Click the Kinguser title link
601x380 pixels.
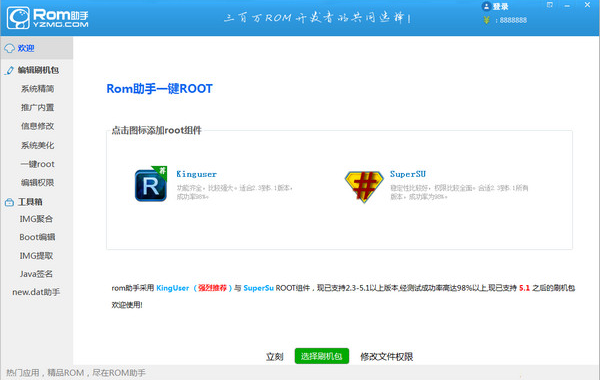[197, 174]
